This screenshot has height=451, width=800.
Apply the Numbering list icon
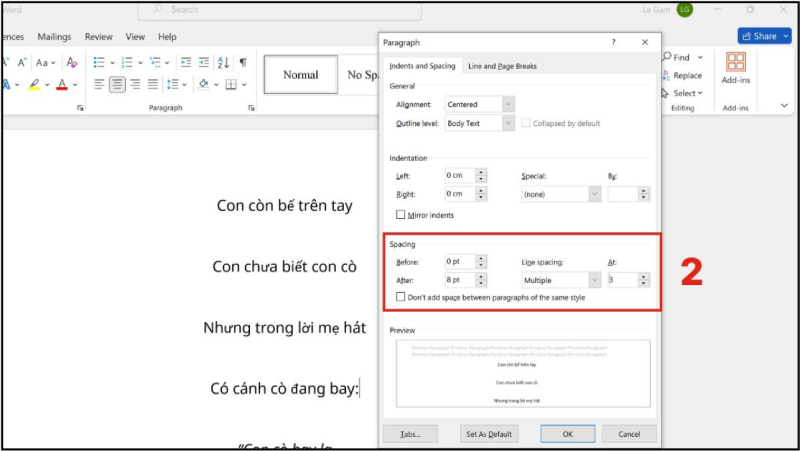tap(127, 62)
